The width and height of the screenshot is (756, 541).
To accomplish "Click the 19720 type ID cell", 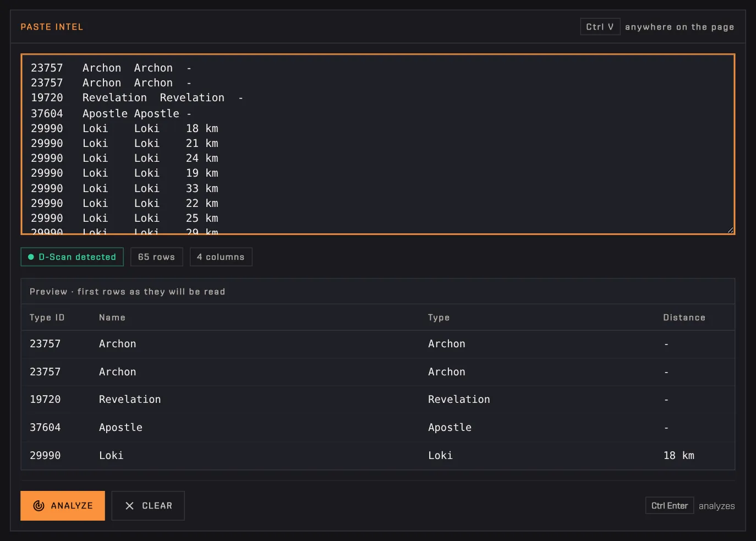I will pos(45,400).
